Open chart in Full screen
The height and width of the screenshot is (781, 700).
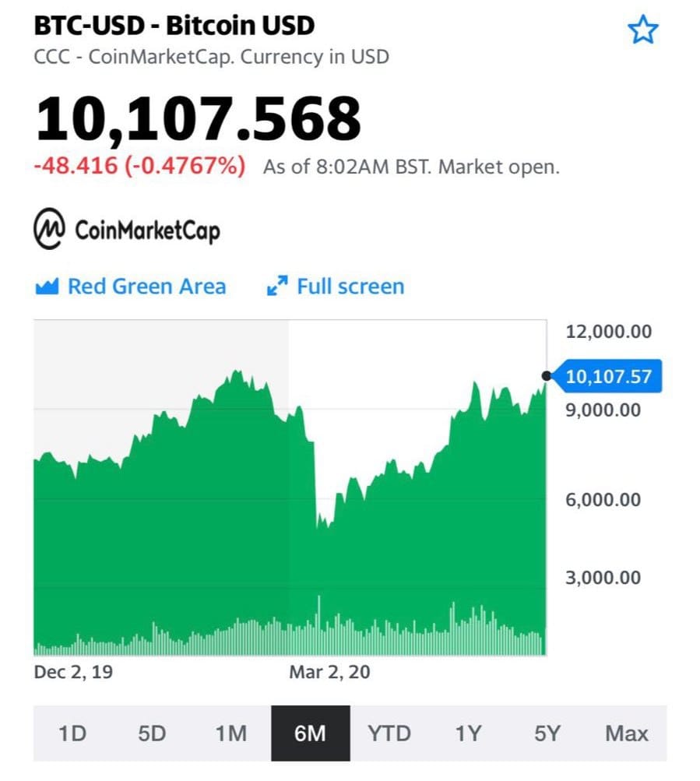point(336,287)
